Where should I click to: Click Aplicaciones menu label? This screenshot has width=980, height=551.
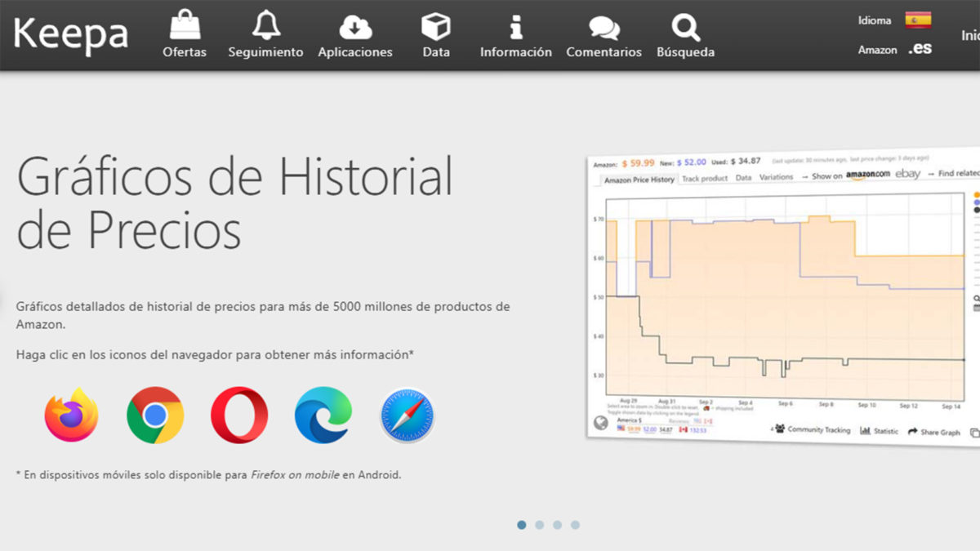pyautogui.click(x=355, y=52)
